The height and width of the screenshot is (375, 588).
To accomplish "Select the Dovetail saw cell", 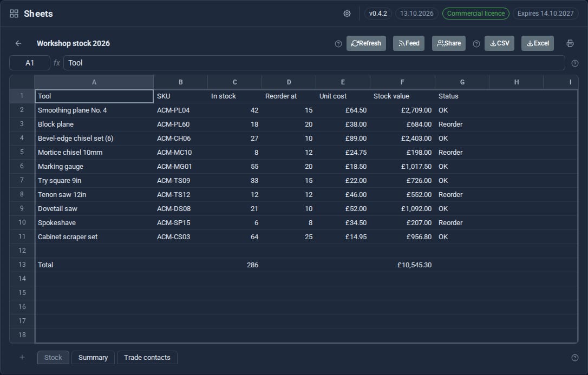I will [x=94, y=208].
